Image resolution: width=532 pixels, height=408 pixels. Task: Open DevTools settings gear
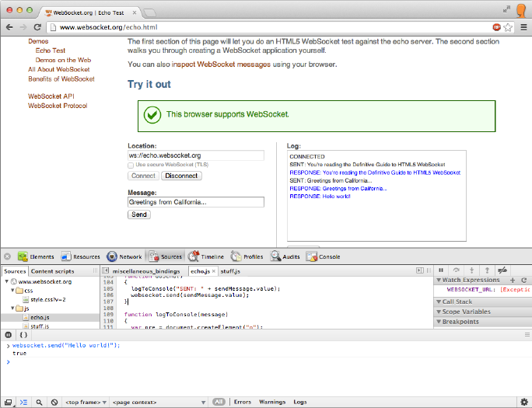click(x=524, y=402)
